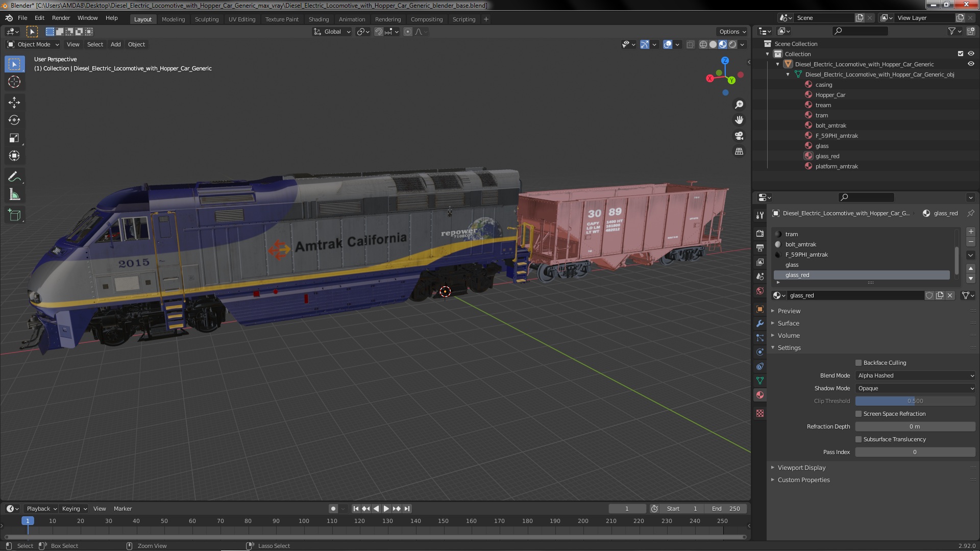980x551 pixels.
Task: Open the Shadow Mode Opaque dropdown
Action: [x=916, y=388]
